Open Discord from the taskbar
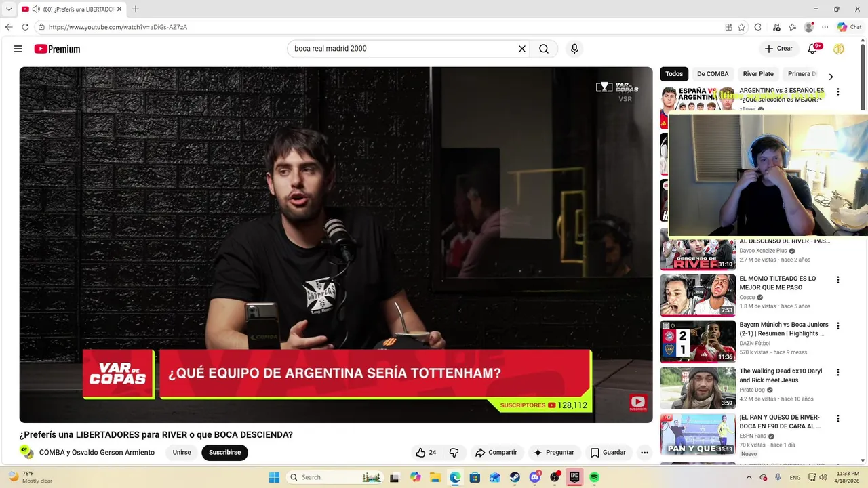 pyautogui.click(x=535, y=477)
